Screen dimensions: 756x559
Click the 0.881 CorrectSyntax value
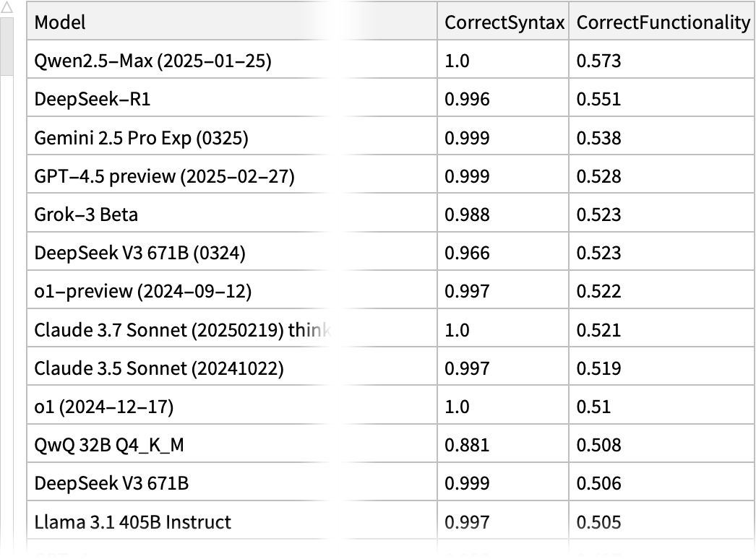click(x=467, y=445)
